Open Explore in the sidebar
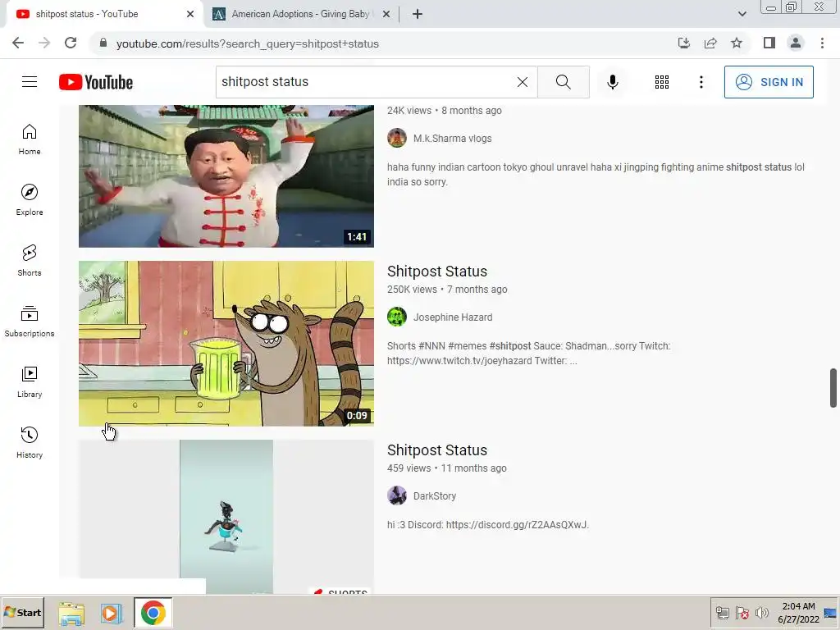Viewport: 840px width, 630px height. pos(30,200)
